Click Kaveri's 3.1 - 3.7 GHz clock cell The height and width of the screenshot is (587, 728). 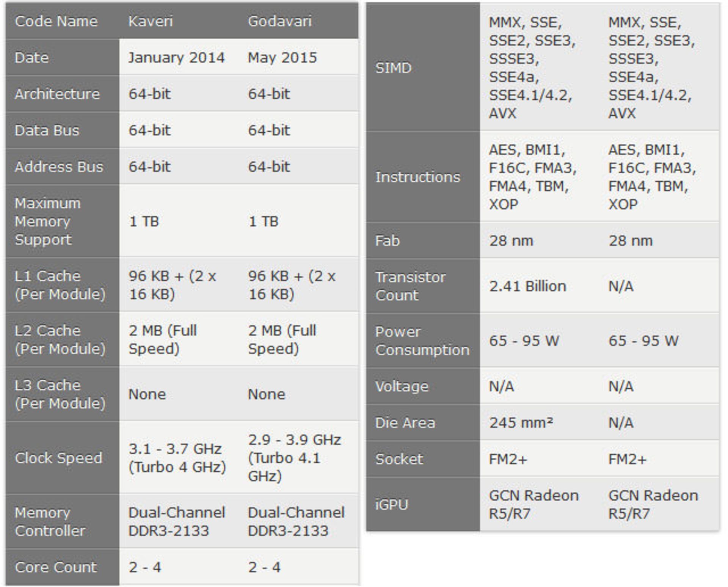click(179, 458)
